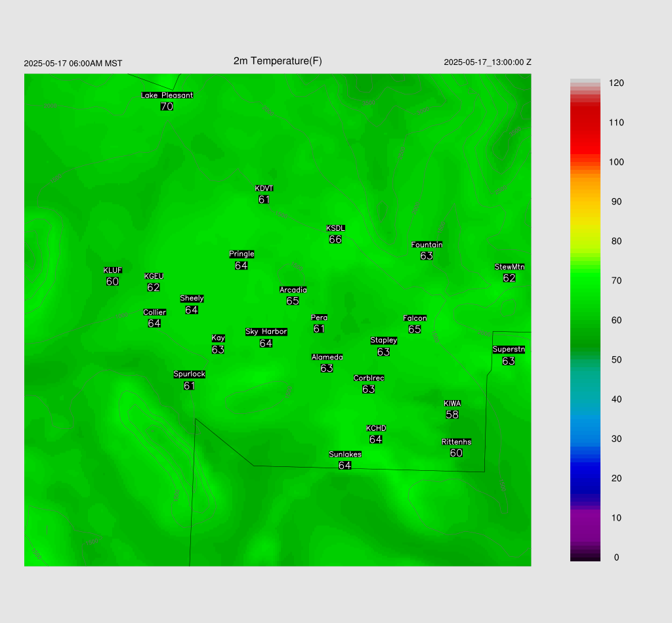The width and height of the screenshot is (672, 623).
Task: Click the Spurlock station label
Action: (190, 374)
